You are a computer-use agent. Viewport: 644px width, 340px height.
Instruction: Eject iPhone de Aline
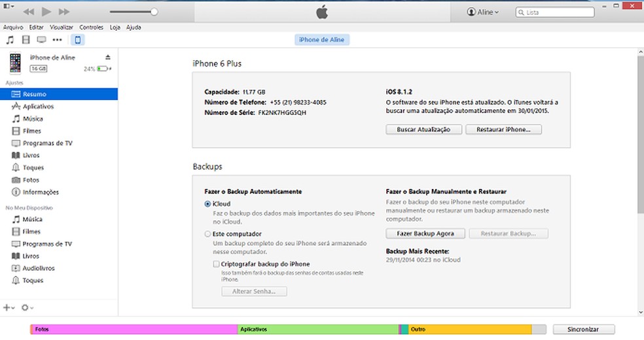pyautogui.click(x=108, y=58)
